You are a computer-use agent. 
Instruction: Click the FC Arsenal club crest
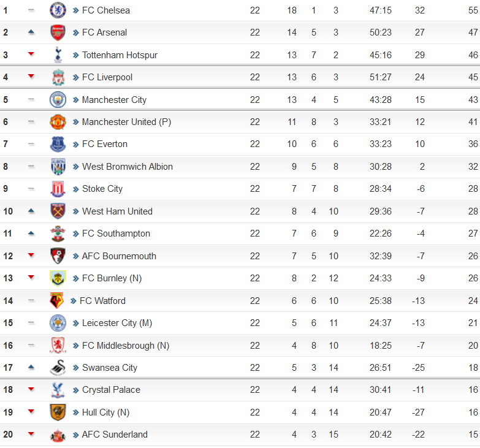click(x=58, y=32)
